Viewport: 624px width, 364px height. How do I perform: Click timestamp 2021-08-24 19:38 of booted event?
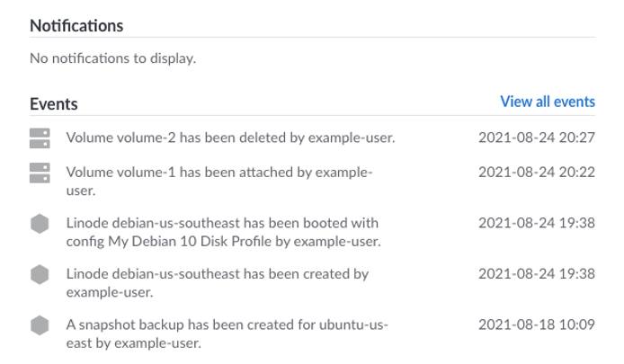[536, 223]
